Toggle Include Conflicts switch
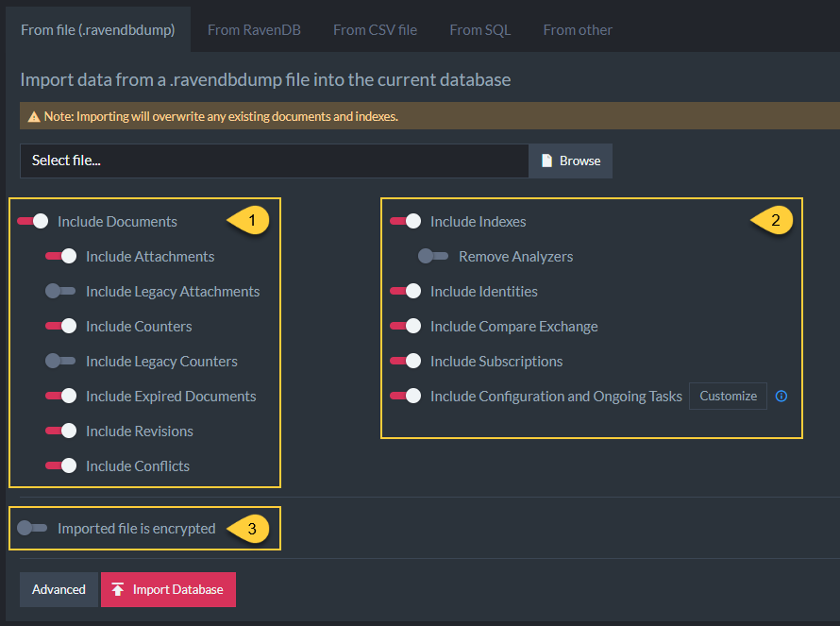This screenshot has width=840, height=626. click(x=61, y=465)
